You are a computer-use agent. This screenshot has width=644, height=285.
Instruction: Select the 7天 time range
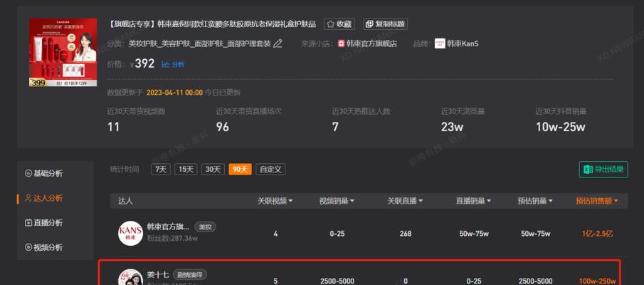point(161,170)
